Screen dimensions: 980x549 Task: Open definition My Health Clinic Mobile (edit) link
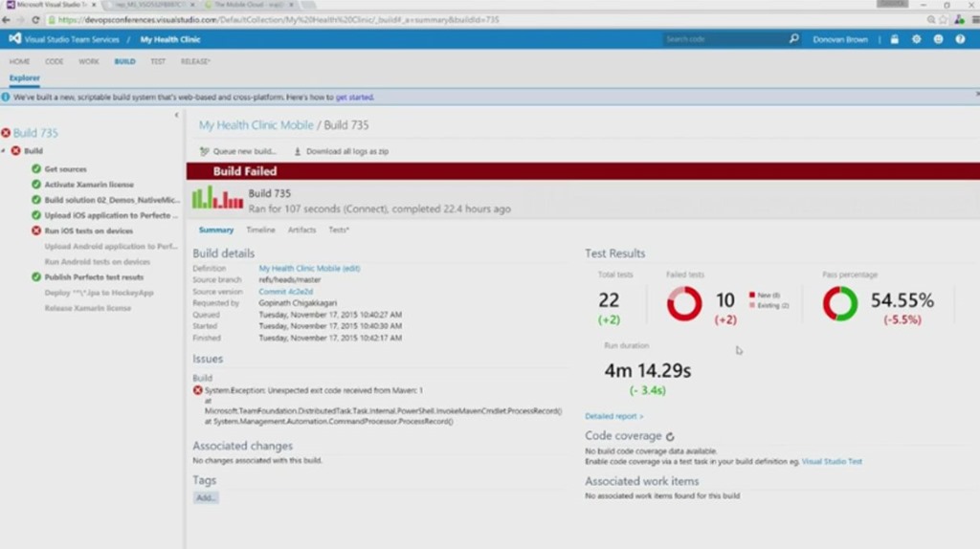pos(309,268)
